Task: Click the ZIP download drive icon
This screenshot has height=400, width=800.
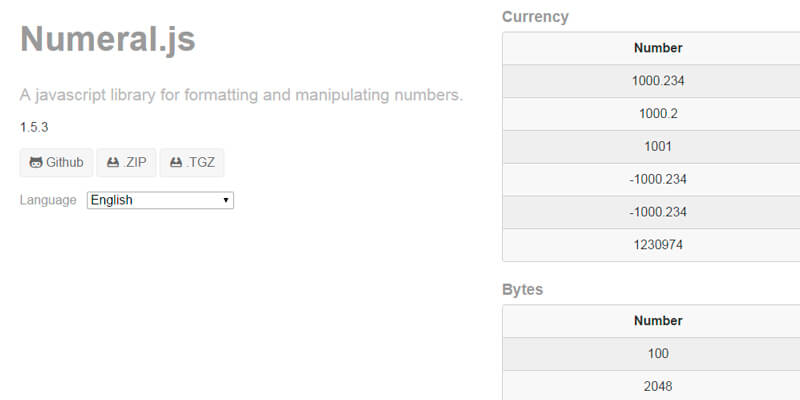Action: (114, 163)
